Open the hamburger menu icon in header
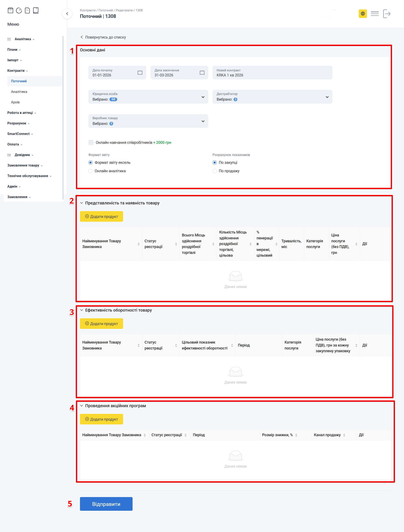 coord(375,14)
